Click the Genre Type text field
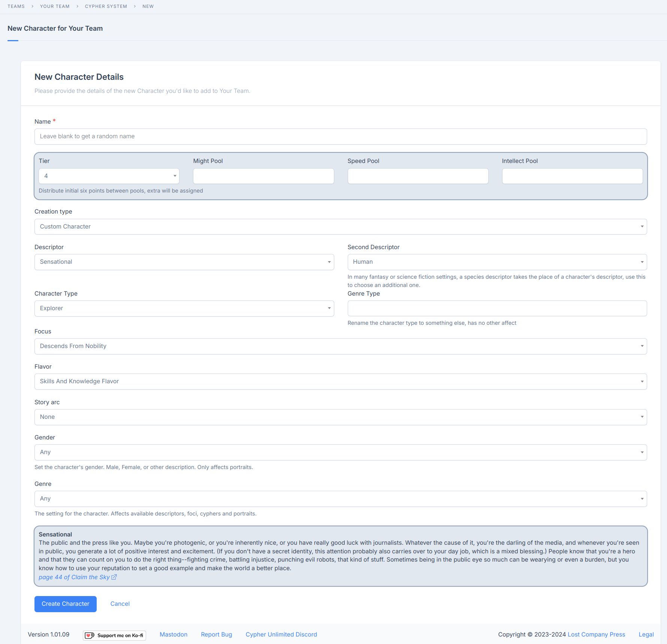The height and width of the screenshot is (644, 667). 497,308
